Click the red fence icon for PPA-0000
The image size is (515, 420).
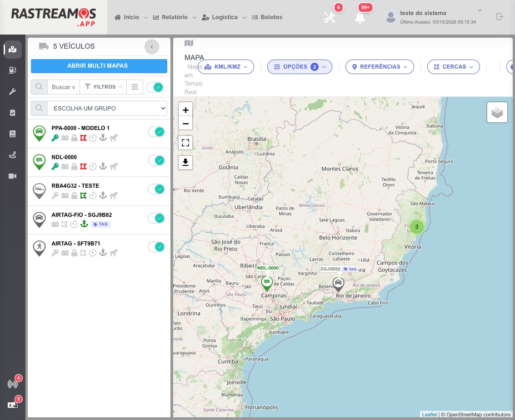(84, 138)
